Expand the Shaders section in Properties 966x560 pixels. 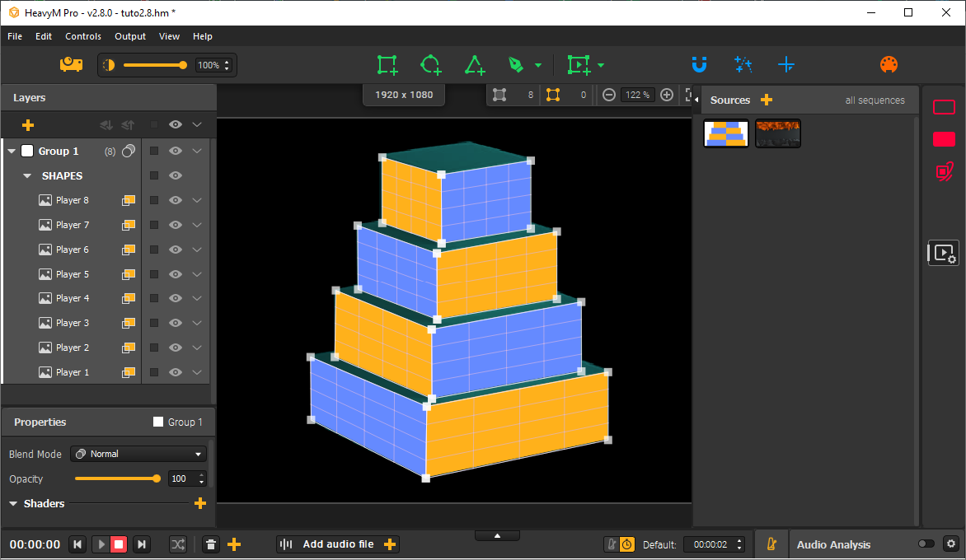pyautogui.click(x=12, y=503)
